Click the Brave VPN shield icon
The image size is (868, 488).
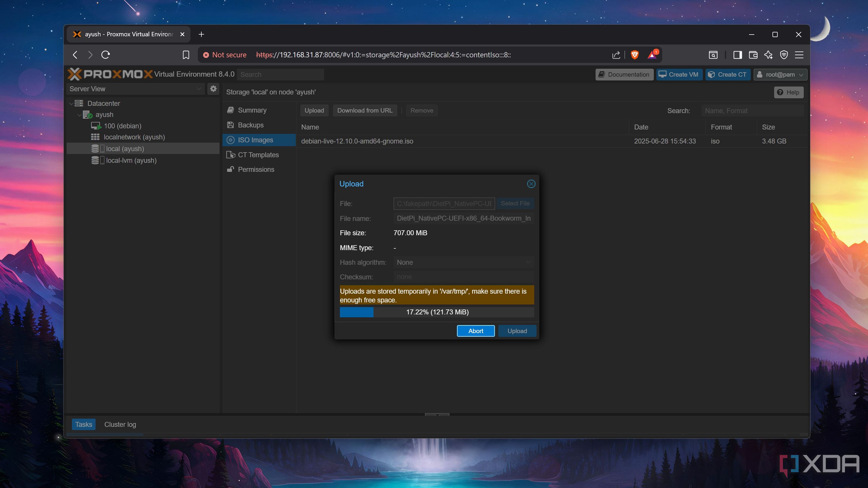click(x=784, y=55)
